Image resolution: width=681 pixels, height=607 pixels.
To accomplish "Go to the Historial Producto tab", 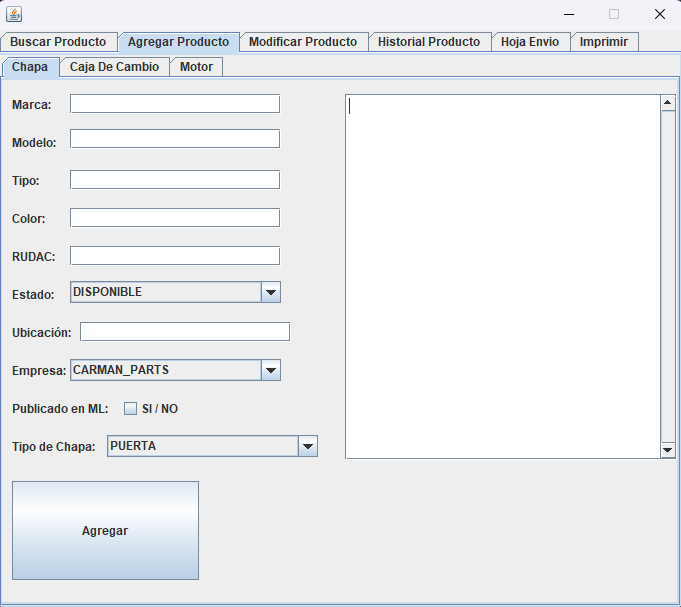I will [x=428, y=42].
